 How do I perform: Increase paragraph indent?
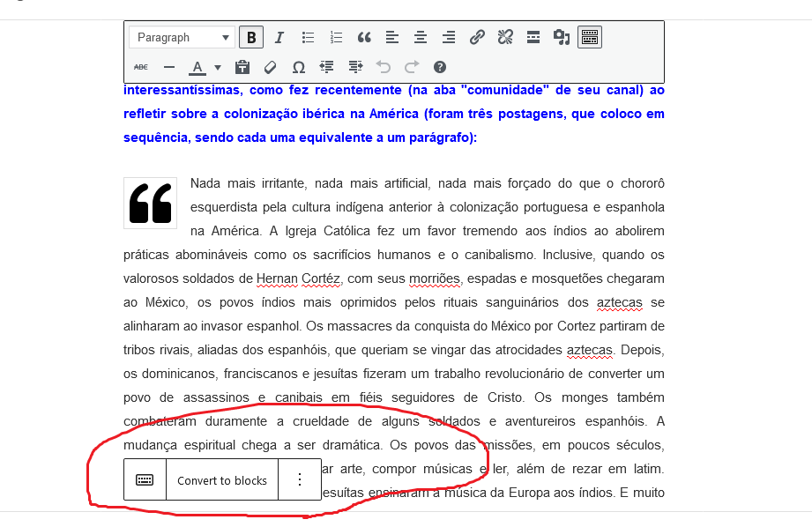coord(355,67)
